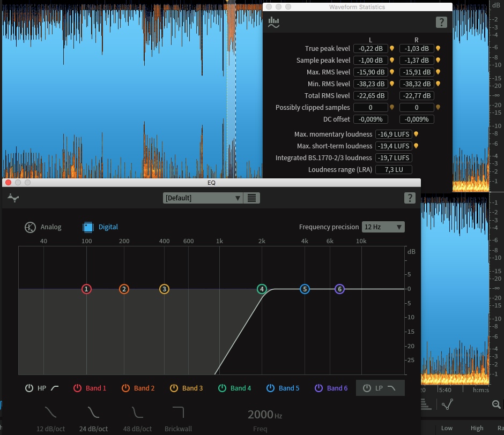Click the EQ module icon in header
Viewport: 504px width, 435px height.
[x=13, y=198]
